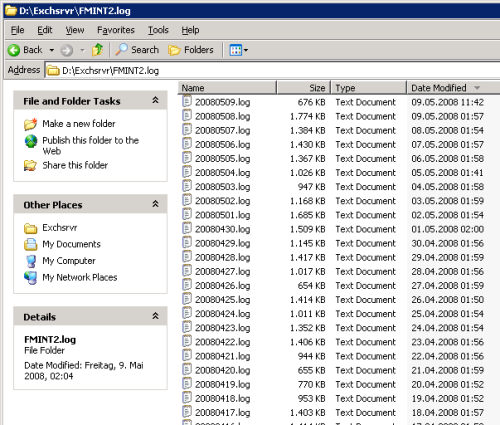The image size is (500, 425).
Task: Click the My Computer icon
Action: click(x=31, y=261)
